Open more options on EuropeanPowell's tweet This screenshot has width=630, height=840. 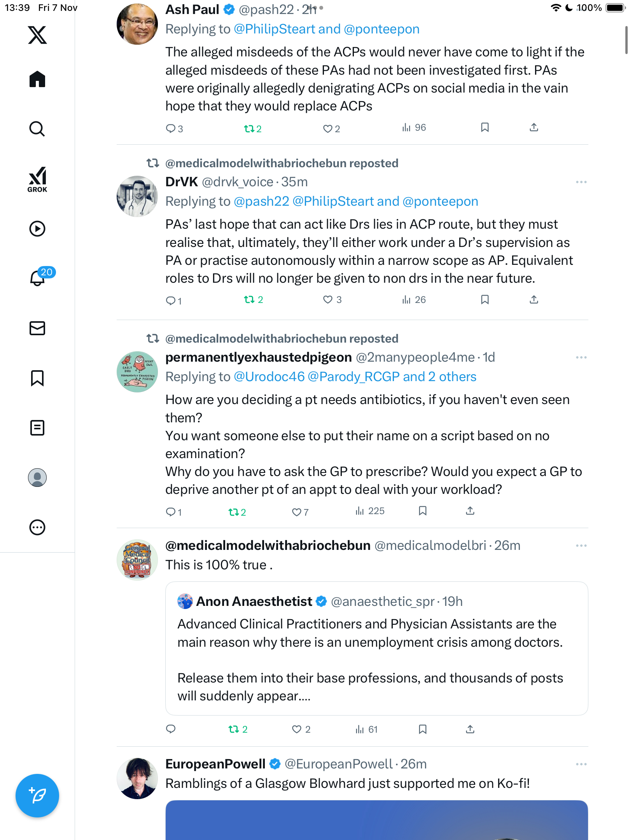(x=581, y=764)
